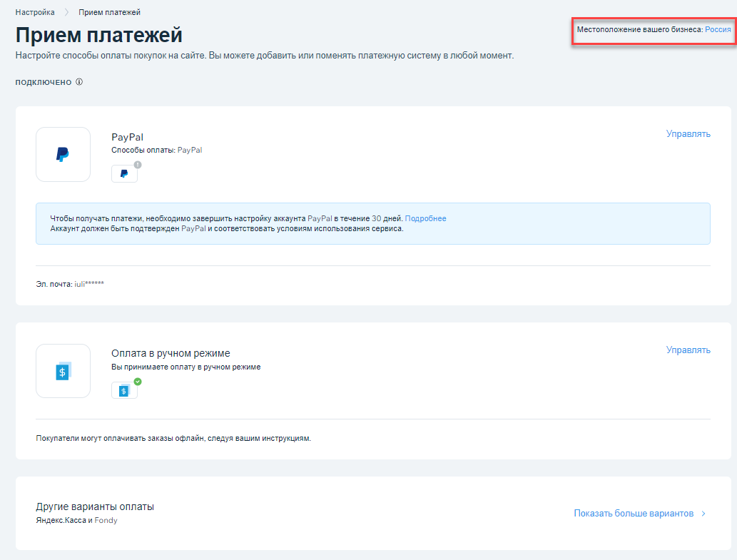Click the small manual payment method badge
737x560 pixels.
point(124,390)
